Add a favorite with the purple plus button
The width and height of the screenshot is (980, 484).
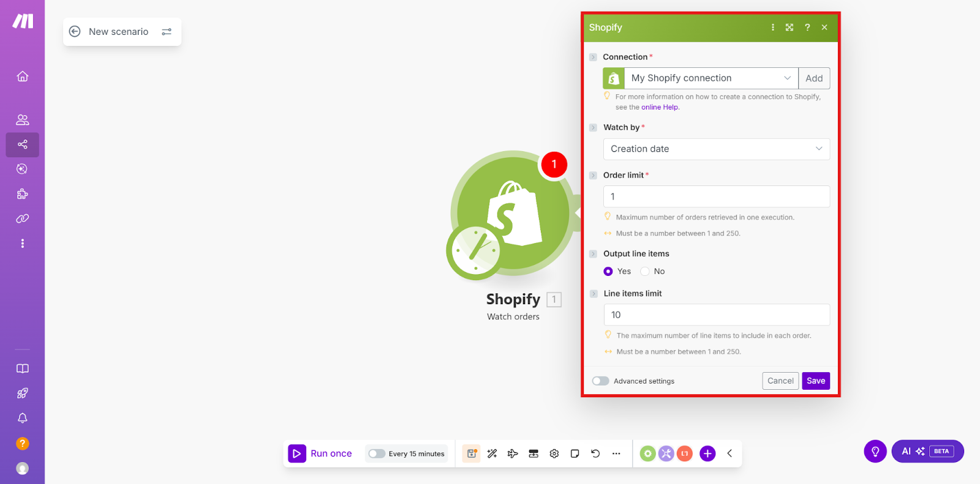pos(707,453)
